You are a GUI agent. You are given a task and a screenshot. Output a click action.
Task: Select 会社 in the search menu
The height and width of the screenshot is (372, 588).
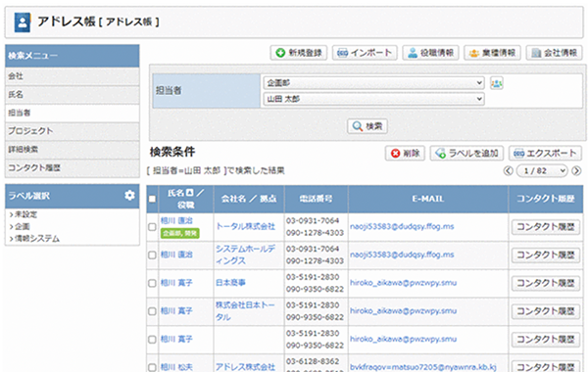(x=72, y=76)
